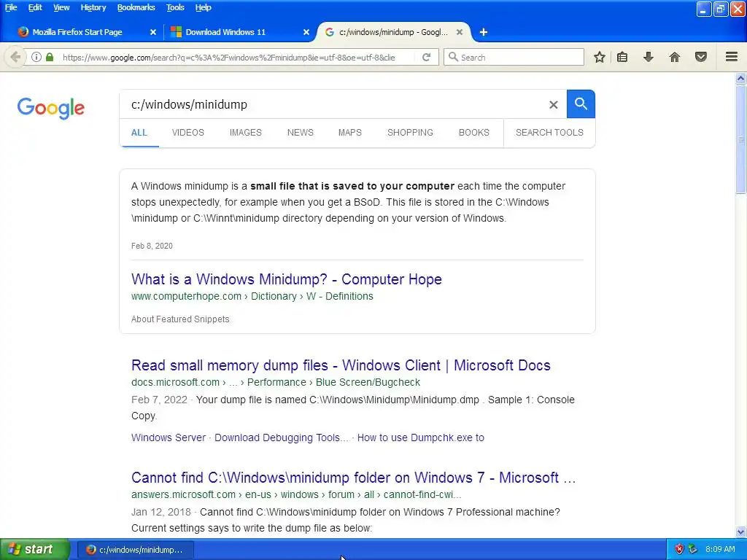Open the History menu
This screenshot has height=560, width=747.
point(93,7)
